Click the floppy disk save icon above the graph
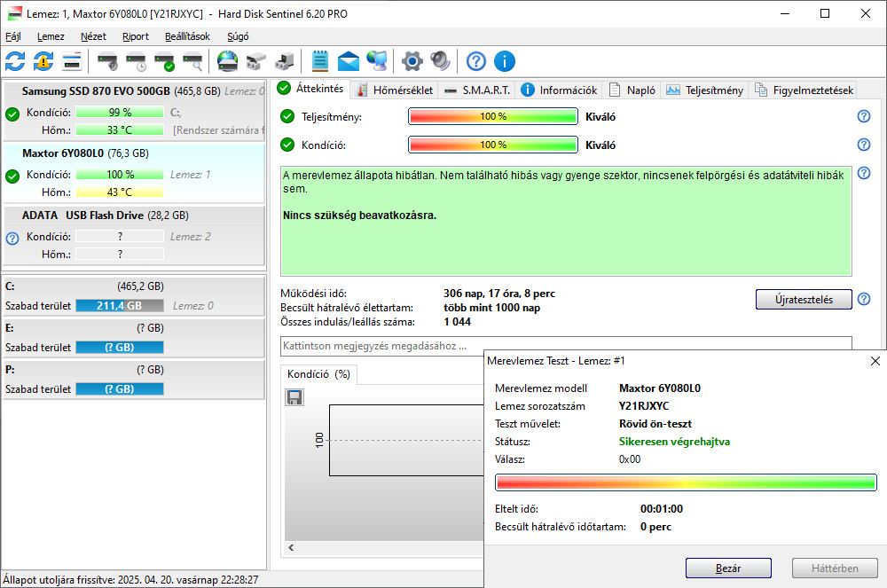 (294, 397)
